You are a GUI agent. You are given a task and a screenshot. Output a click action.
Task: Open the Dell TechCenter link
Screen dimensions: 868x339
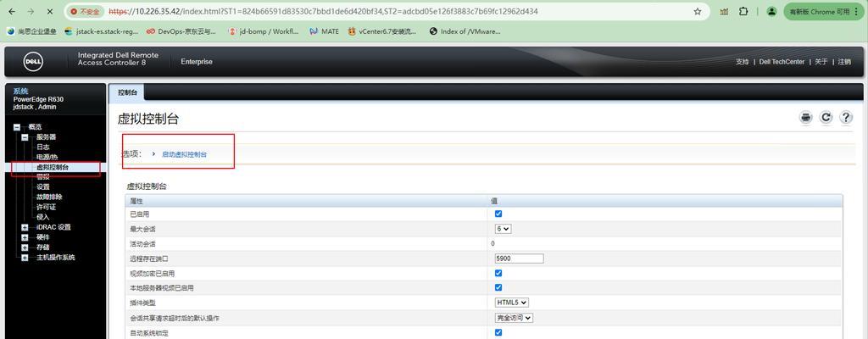782,62
